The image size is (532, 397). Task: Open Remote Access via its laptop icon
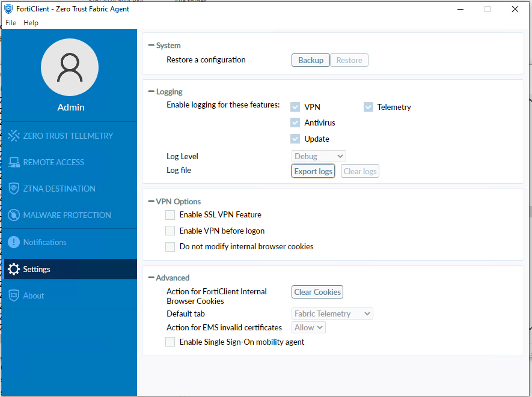coord(14,162)
